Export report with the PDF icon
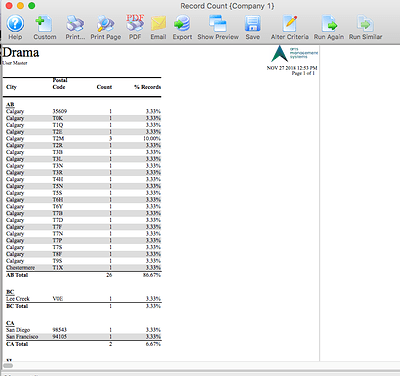Image resolution: width=400 pixels, height=376 pixels. tap(135, 23)
